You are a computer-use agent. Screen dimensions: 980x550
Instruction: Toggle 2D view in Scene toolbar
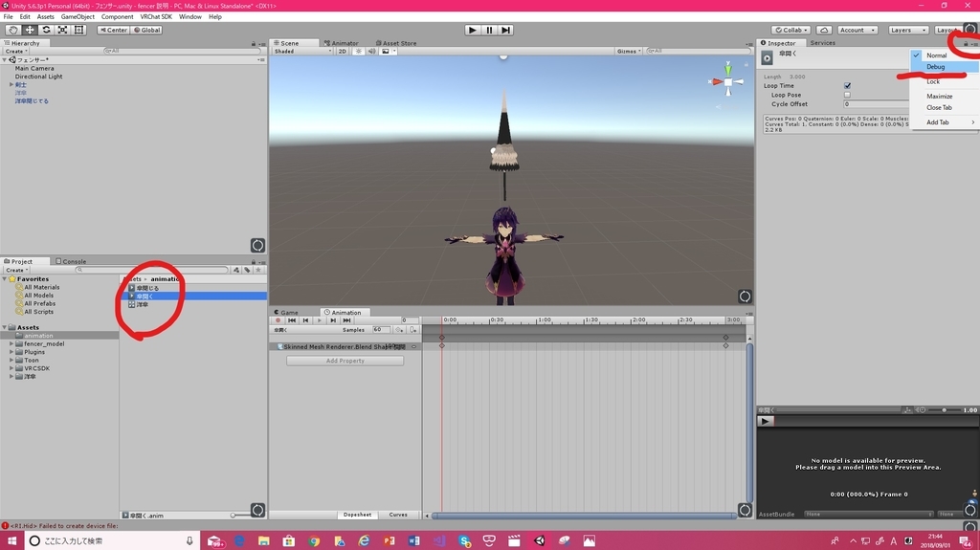point(343,52)
